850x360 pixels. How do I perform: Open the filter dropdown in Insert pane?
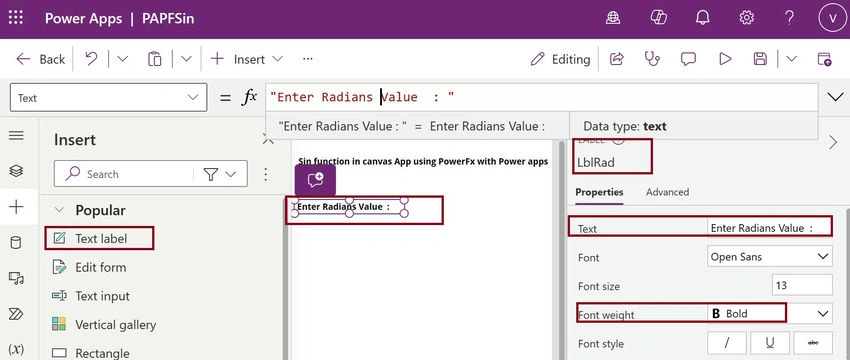(220, 174)
